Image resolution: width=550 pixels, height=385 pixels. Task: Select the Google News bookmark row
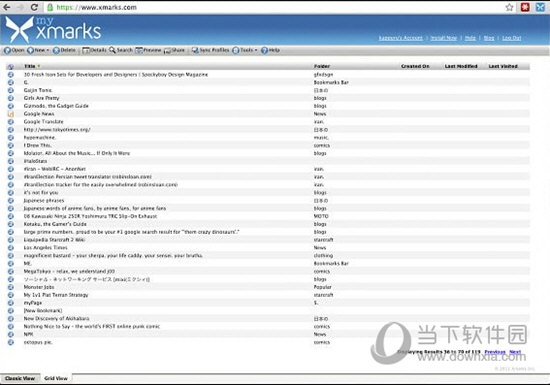pos(268,114)
